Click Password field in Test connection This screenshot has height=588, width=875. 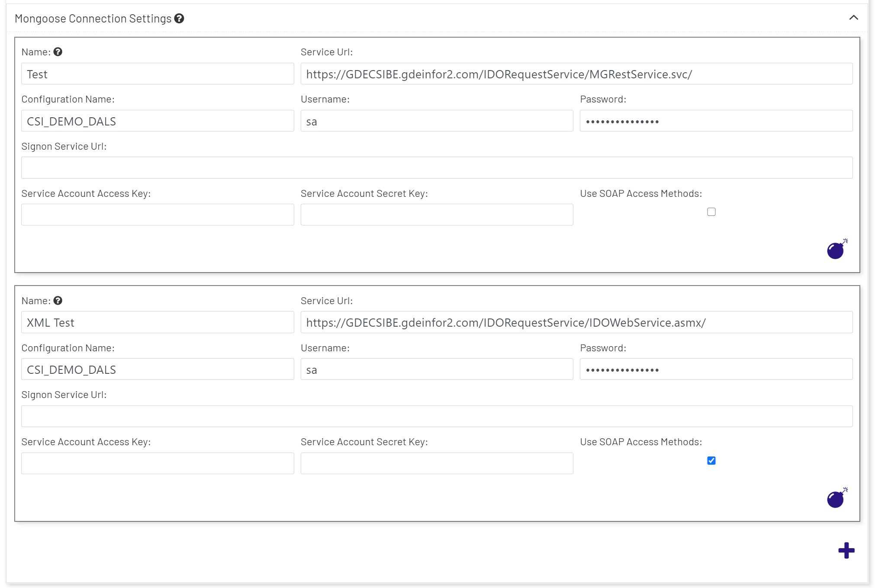click(716, 121)
